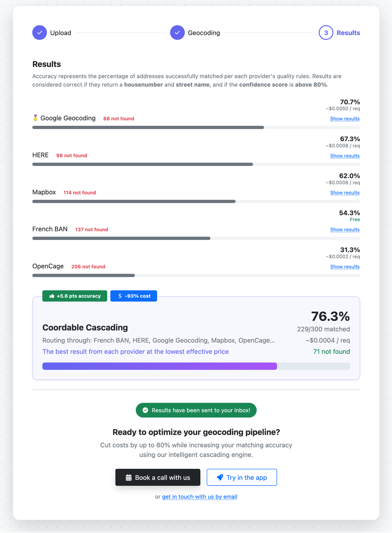The image size is (392, 533).
Task: Open Show results for OpenCage
Action: tap(345, 266)
